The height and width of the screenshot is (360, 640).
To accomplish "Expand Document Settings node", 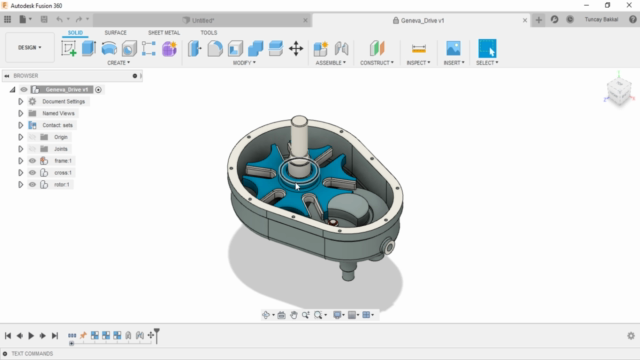I will tap(20, 101).
